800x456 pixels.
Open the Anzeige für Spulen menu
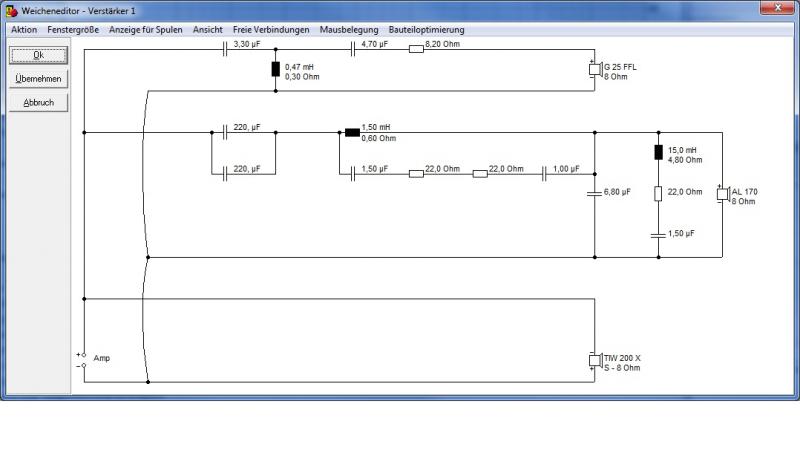(145, 30)
